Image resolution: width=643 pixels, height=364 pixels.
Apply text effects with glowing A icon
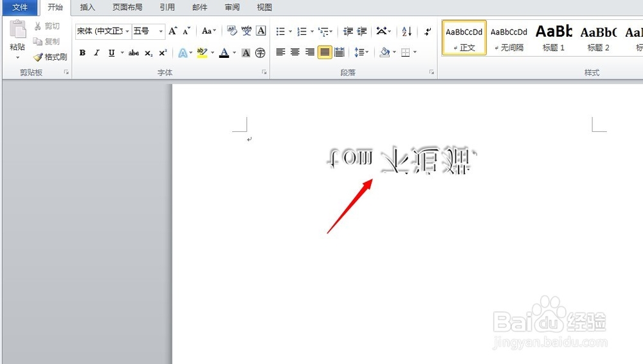183,53
